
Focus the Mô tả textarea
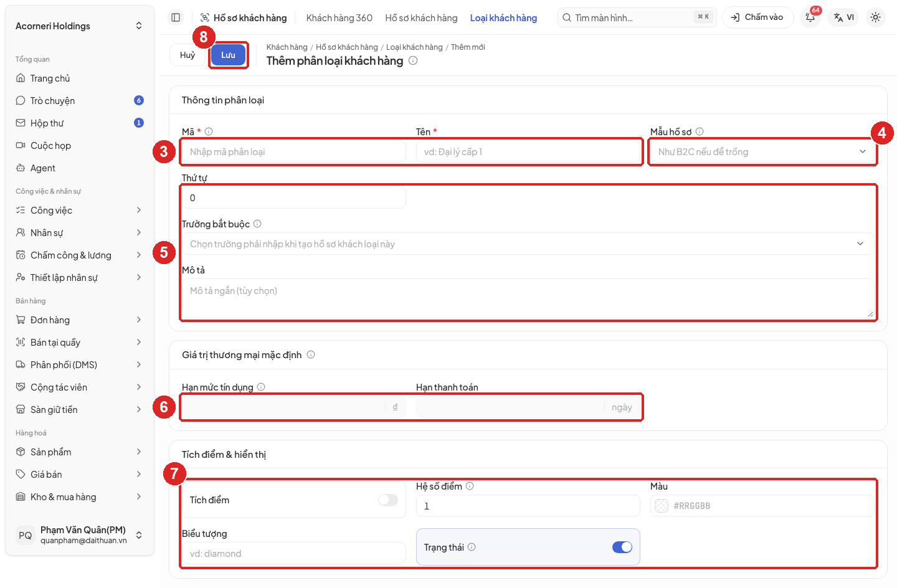528,298
